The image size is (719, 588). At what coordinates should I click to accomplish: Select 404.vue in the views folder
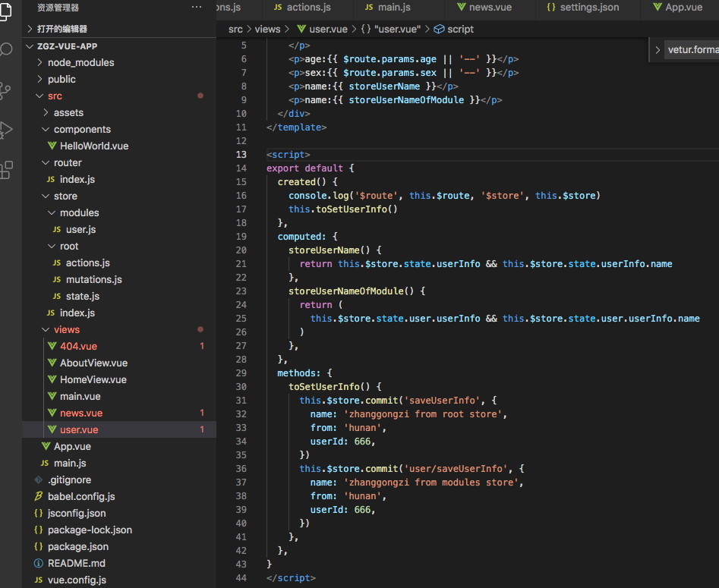pos(78,346)
